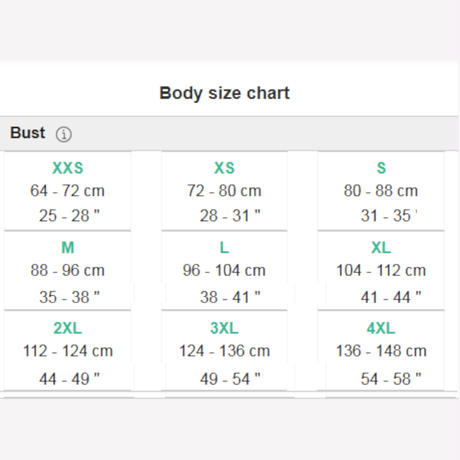Viewport: 460px width, 460px height.
Task: Select the XS size cell
Action: (x=224, y=191)
